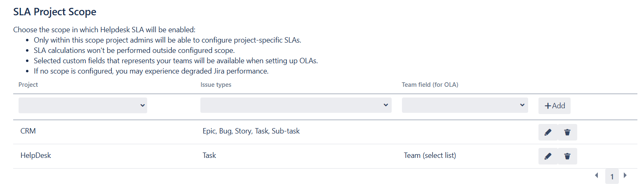
Task: Open the Project dropdown
Action: click(82, 105)
